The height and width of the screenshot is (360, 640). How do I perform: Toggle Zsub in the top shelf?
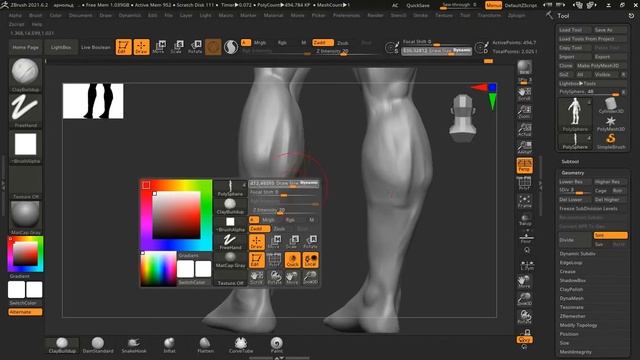click(343, 42)
